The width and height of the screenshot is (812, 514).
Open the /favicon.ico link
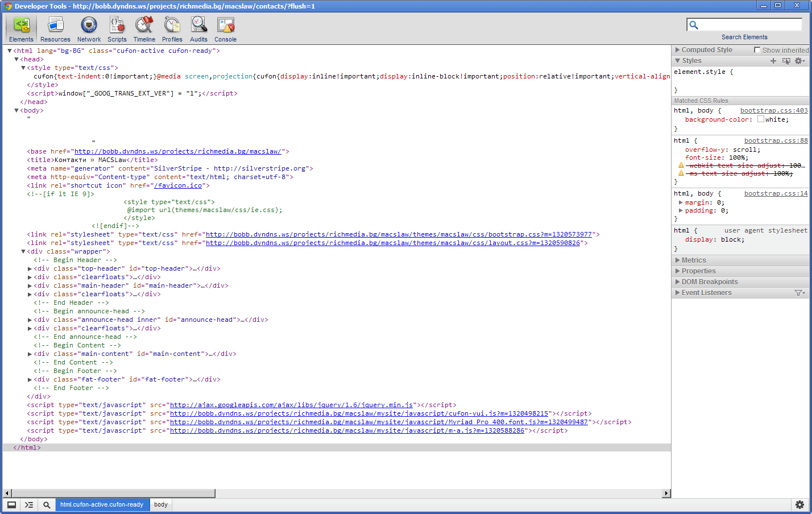click(179, 185)
